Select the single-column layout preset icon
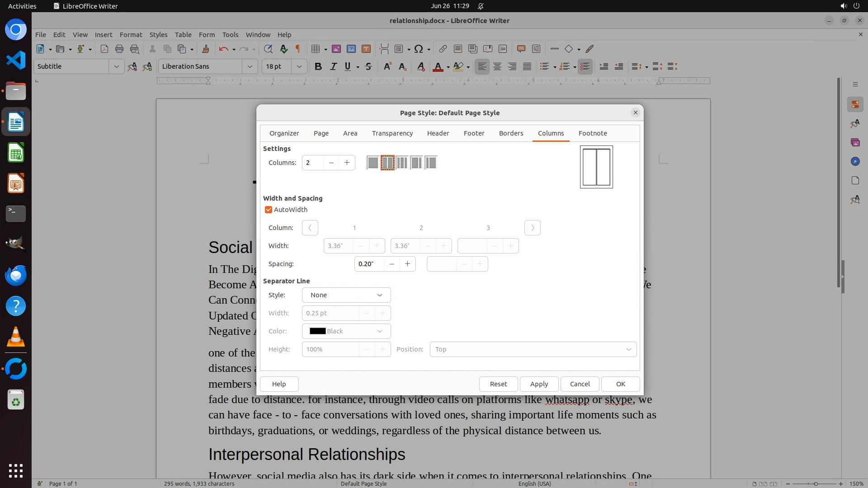868x488 pixels. pyautogui.click(x=373, y=163)
